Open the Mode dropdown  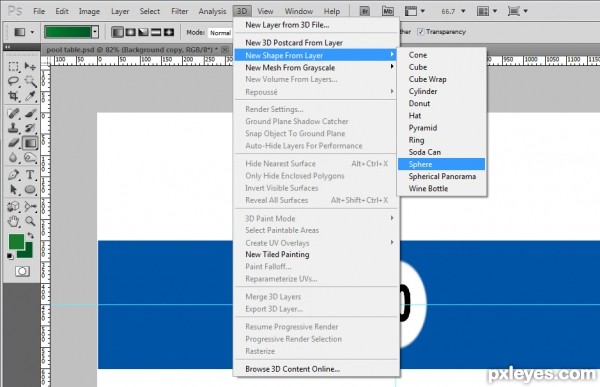click(x=220, y=33)
